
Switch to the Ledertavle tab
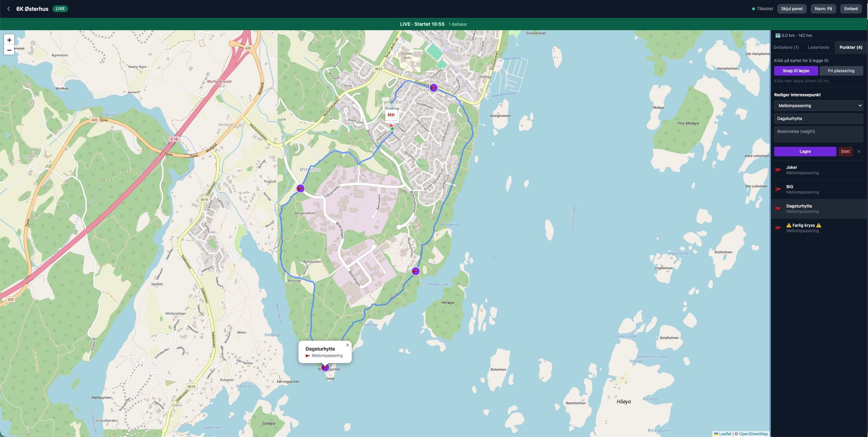[819, 47]
